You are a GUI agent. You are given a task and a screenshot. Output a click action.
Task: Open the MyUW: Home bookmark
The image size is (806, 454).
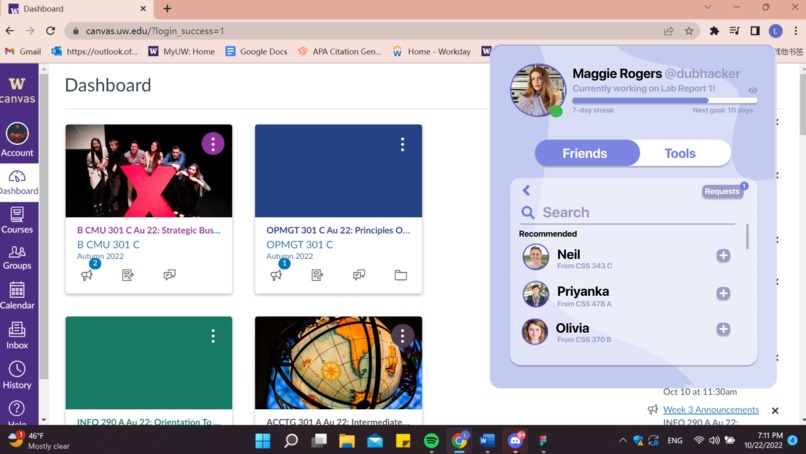(x=181, y=51)
